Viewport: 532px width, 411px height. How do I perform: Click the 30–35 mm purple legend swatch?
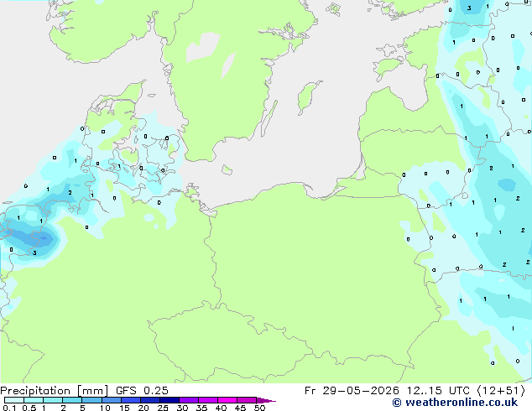(x=189, y=400)
